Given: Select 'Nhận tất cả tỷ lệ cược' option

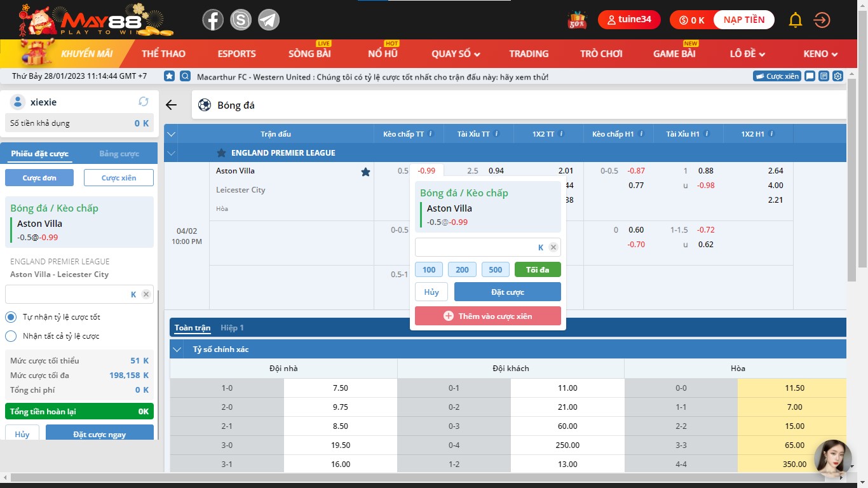Looking at the screenshot, I should (11, 336).
